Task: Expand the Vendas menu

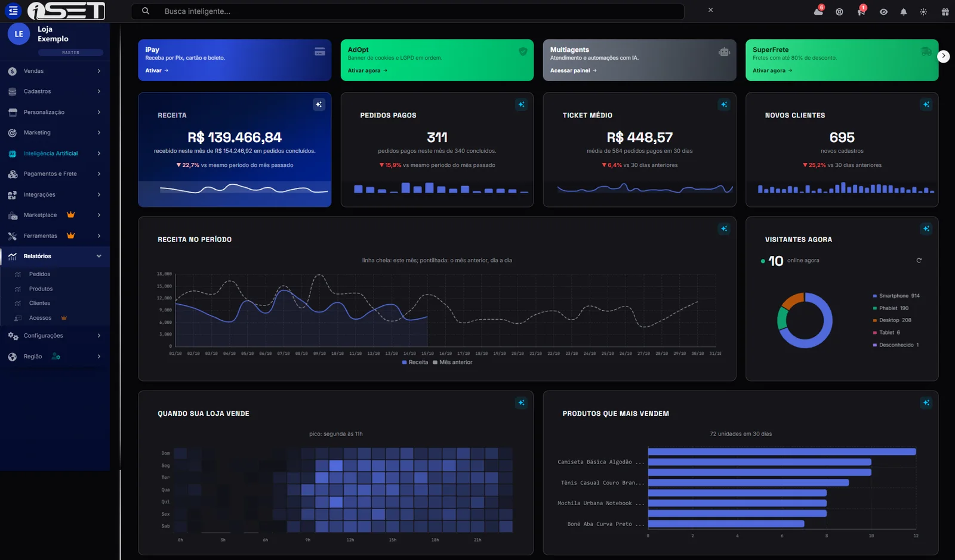Action: [55, 71]
